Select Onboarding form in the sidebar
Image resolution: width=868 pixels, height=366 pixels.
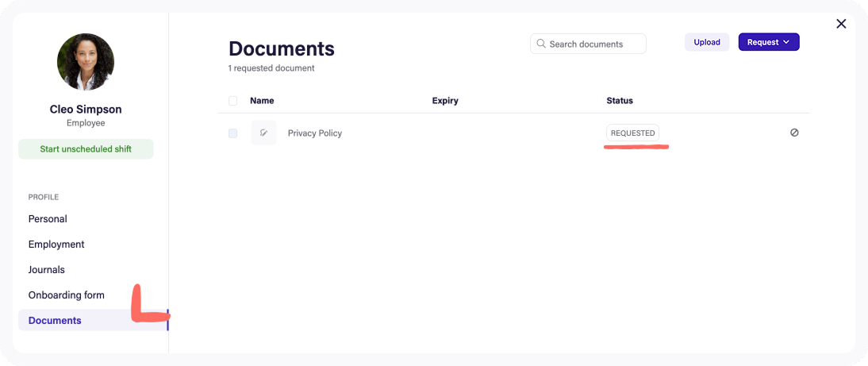tap(67, 295)
